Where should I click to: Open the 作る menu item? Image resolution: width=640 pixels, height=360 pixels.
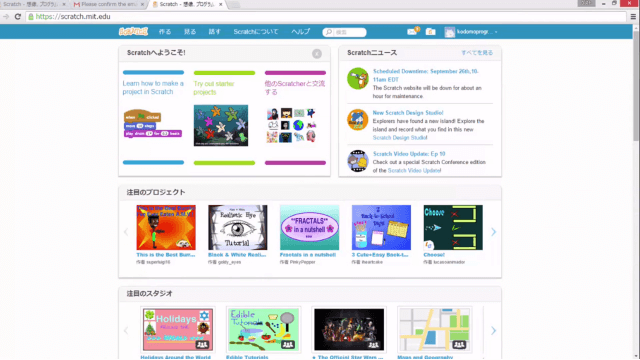tap(165, 32)
